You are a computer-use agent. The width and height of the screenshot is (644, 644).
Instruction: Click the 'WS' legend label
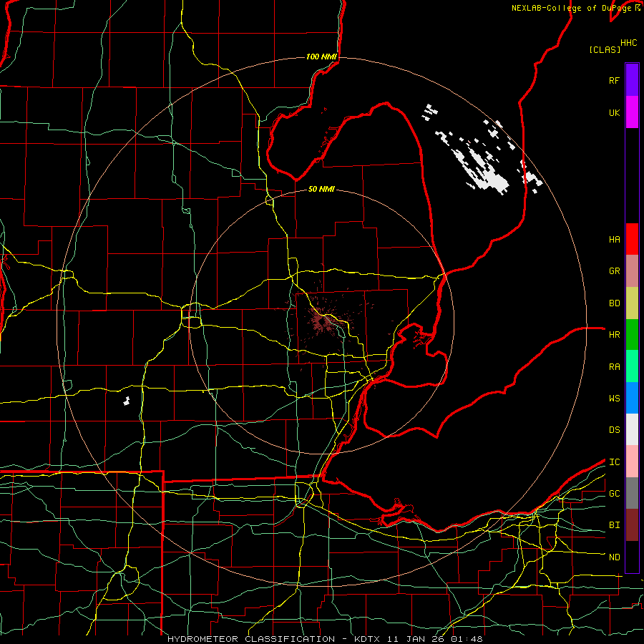[614, 399]
